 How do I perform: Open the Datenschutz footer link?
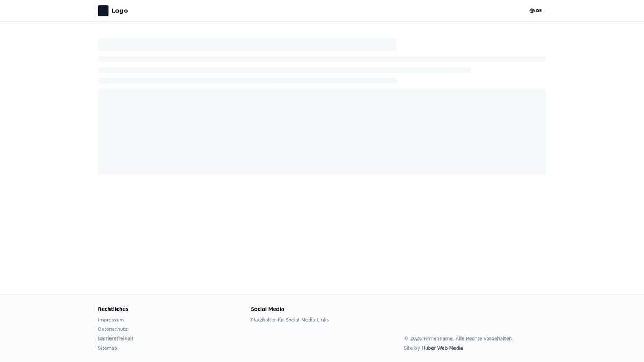pyautogui.click(x=113, y=329)
